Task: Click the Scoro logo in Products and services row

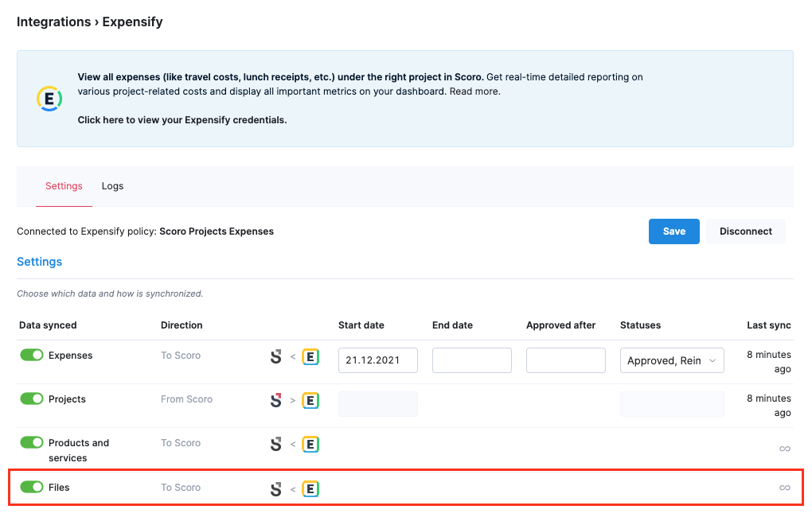Action: pos(276,444)
